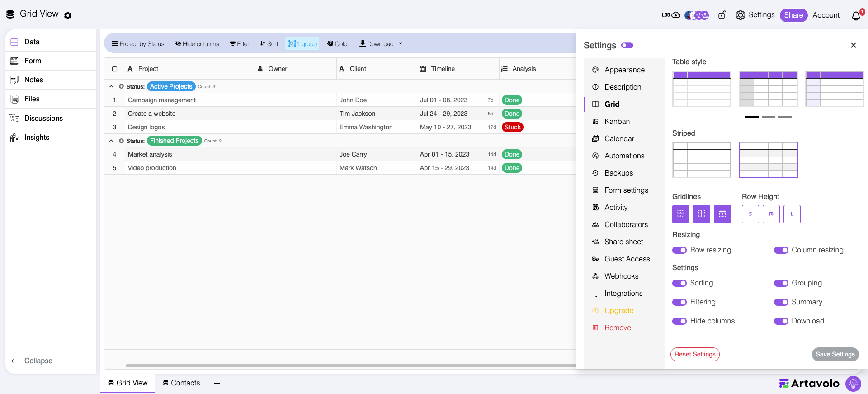Set row height to large (L)

pyautogui.click(x=792, y=214)
